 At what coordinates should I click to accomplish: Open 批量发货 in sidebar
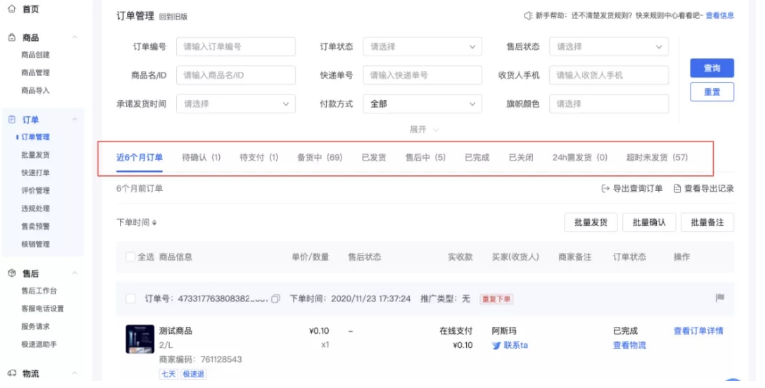(x=35, y=155)
